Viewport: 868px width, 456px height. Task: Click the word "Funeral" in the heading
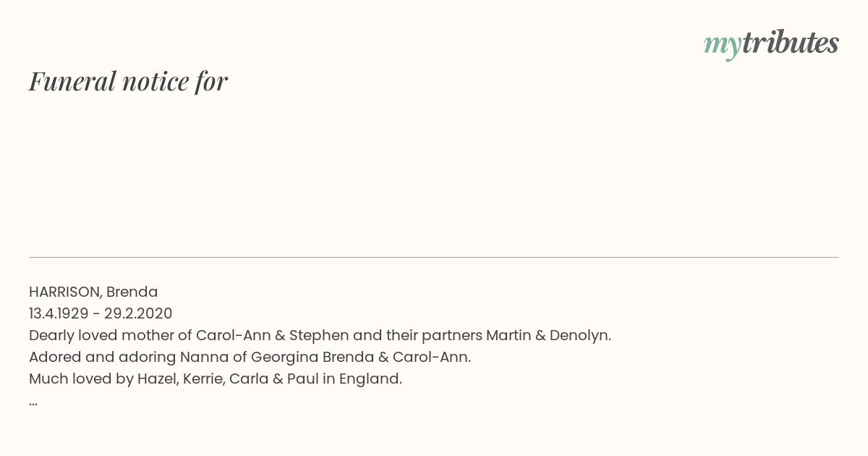point(72,81)
